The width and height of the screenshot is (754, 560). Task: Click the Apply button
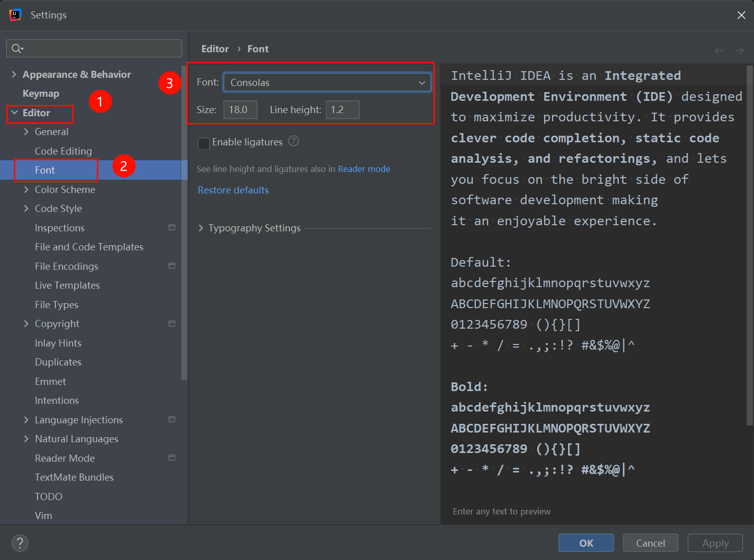715,543
